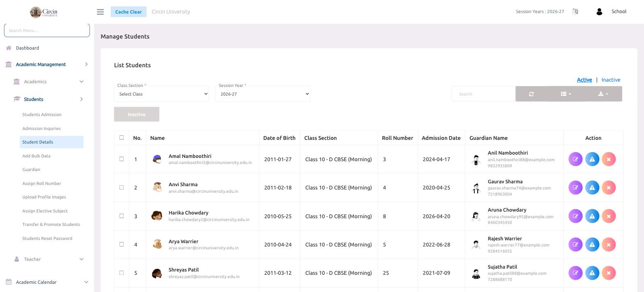The width and height of the screenshot is (644, 292).
Task: Sort by Date of Birth column header
Action: coord(279,138)
